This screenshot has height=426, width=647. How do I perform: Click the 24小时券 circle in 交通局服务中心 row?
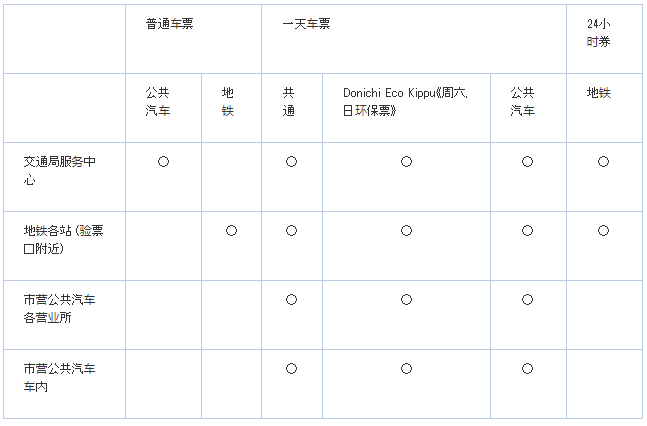click(603, 161)
